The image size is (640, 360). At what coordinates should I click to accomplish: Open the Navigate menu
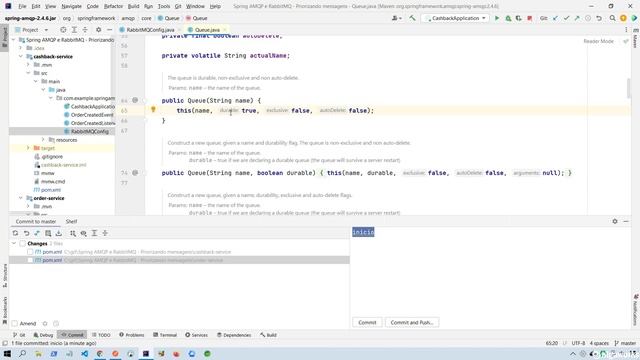[x=71, y=6]
